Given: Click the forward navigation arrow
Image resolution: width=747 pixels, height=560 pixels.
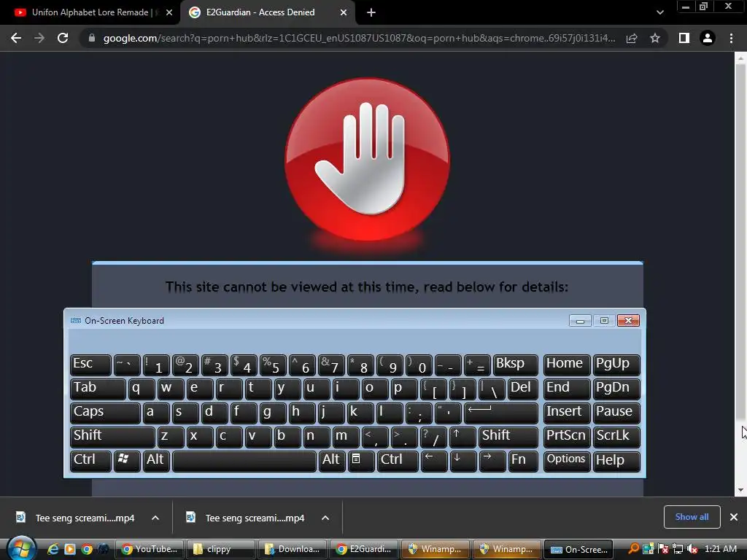Looking at the screenshot, I should click(x=39, y=38).
